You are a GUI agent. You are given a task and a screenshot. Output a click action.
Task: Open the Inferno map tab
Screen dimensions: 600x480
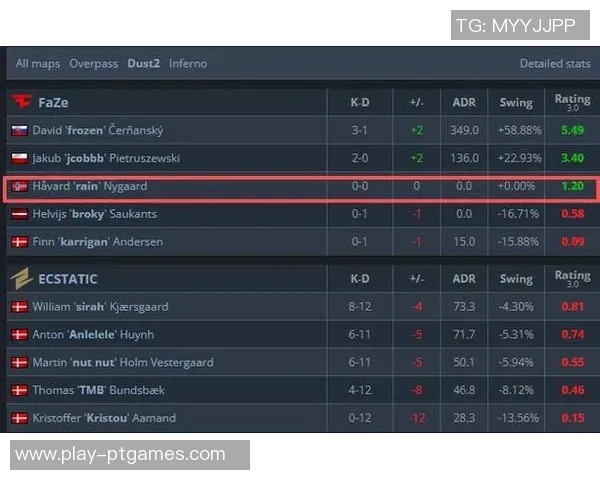[188, 64]
